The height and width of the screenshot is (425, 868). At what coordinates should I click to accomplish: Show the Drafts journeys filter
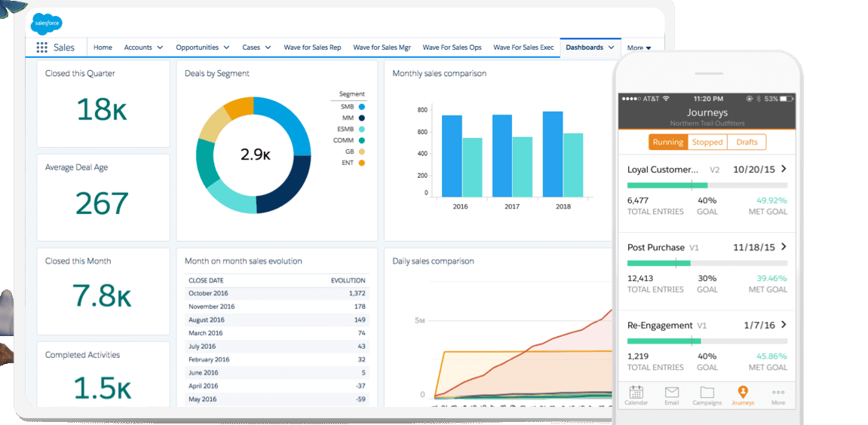[x=747, y=142]
